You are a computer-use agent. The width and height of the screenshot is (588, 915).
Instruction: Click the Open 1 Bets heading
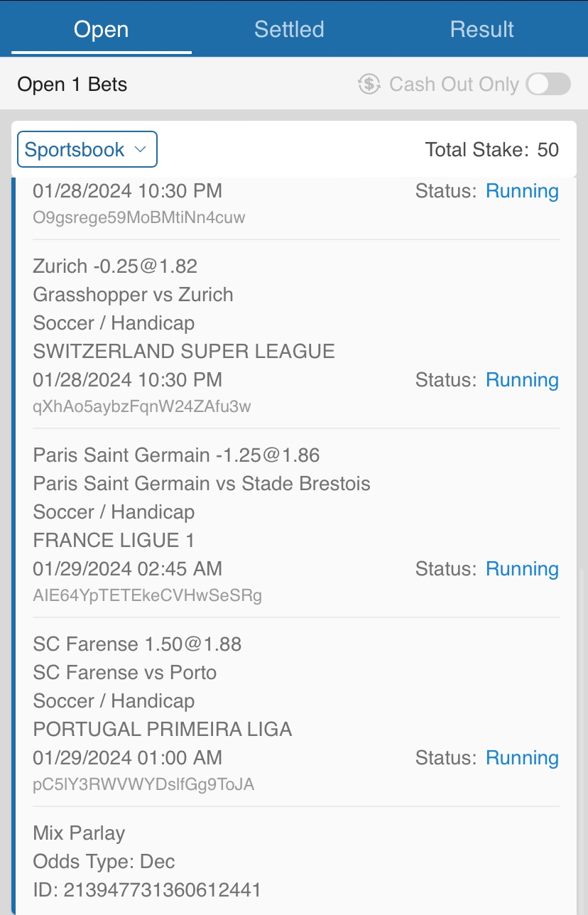[72, 85]
